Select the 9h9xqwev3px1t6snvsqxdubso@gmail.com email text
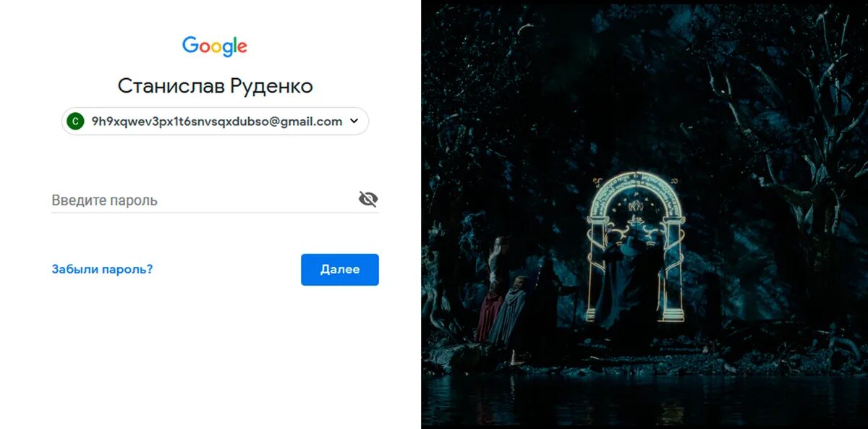 pos(217,122)
